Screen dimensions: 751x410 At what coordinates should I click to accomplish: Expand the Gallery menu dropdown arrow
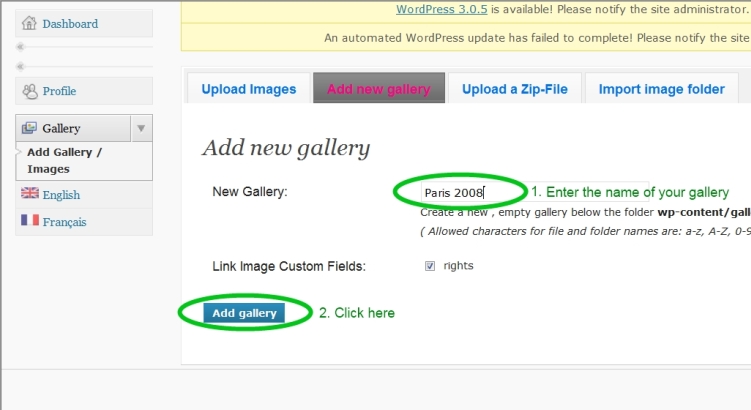tap(141, 128)
